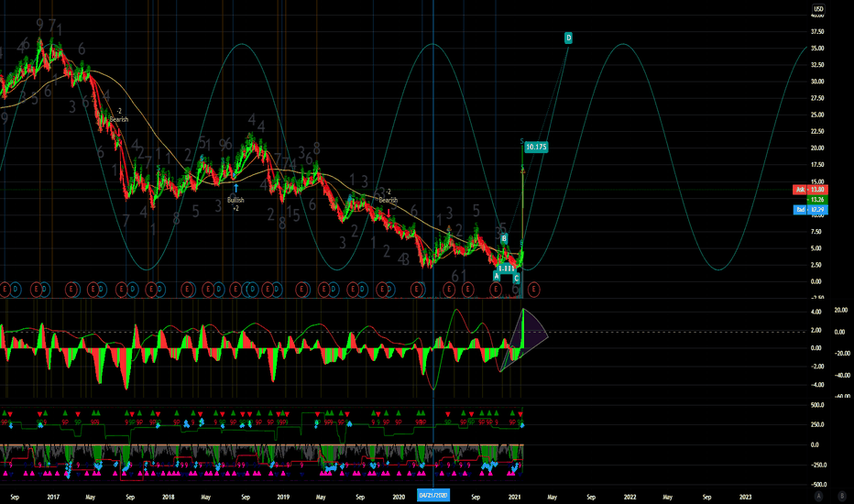854x504 pixels.
Task: Click the 2022 label on time axis
Action: pos(630,497)
